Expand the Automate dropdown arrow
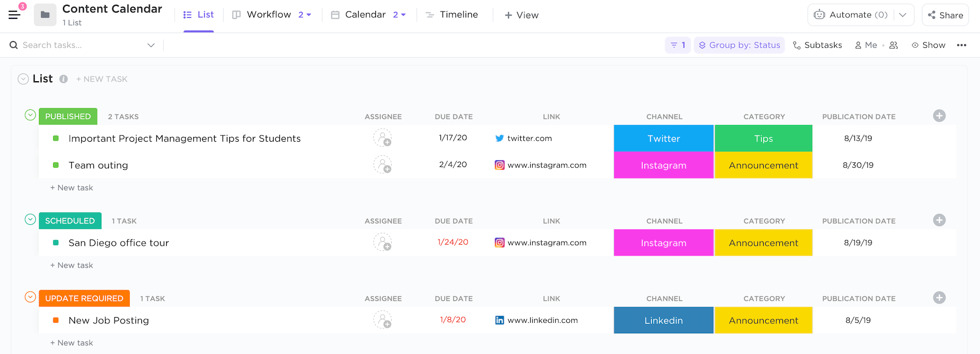Image resolution: width=980 pixels, height=354 pixels. [903, 15]
